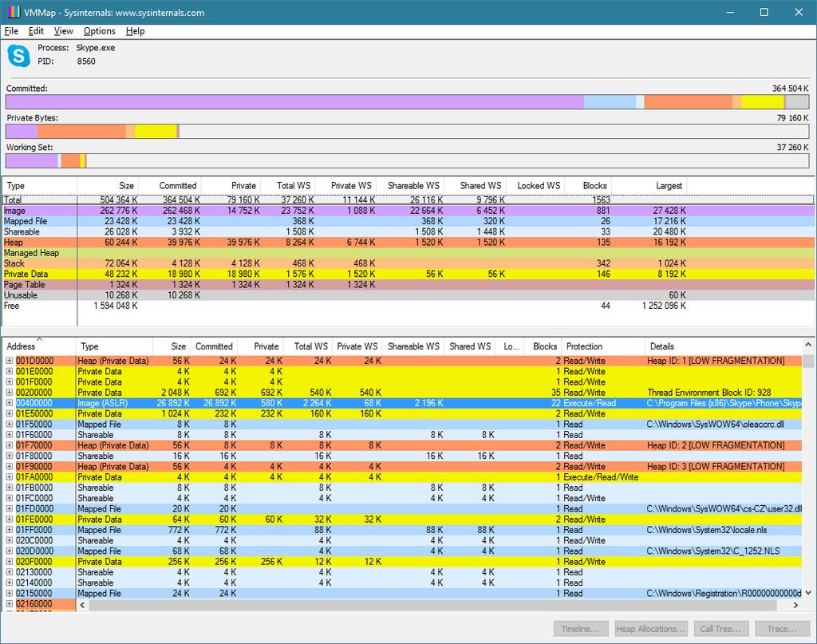Click Heap ID: 3 [LOW FRAGMENTATION] detail
The width and height of the screenshot is (817, 644).
[x=716, y=466]
